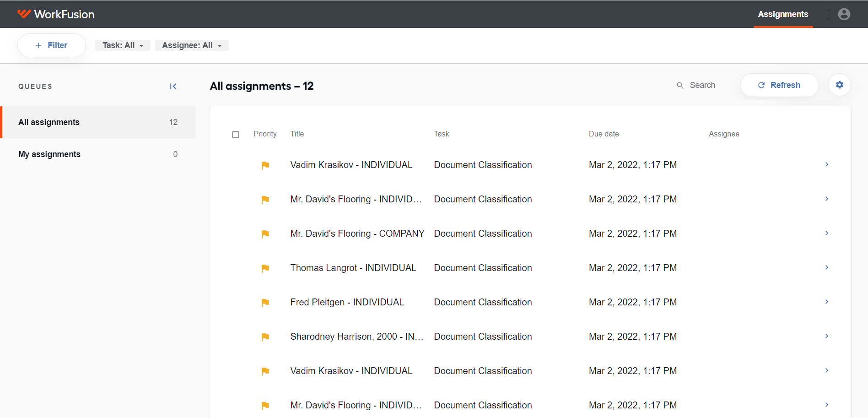Collapse the Queues sidebar panel
The image size is (868, 418).
point(173,86)
